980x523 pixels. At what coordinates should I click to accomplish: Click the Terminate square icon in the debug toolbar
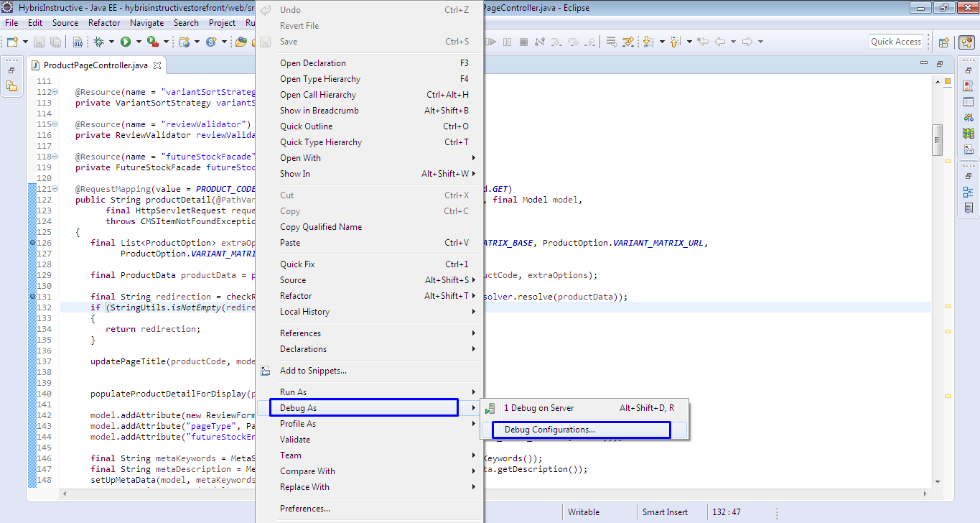(x=523, y=41)
